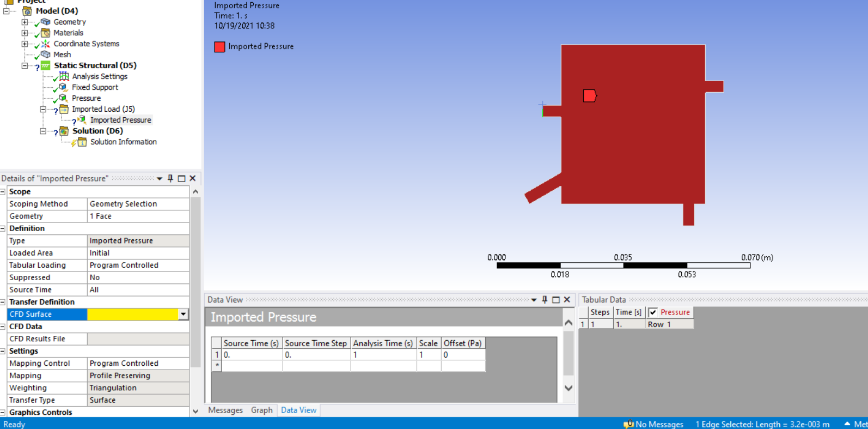Select the Imported Pressure tree item
The width and height of the screenshot is (868, 429).
[x=121, y=120]
